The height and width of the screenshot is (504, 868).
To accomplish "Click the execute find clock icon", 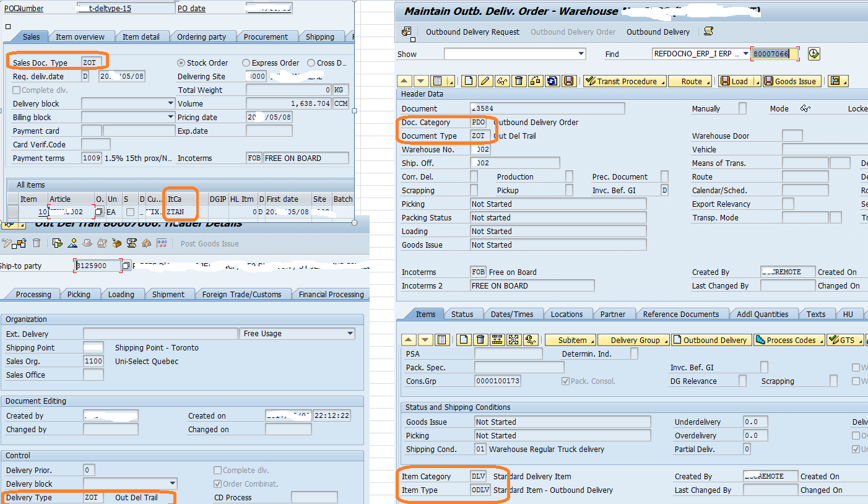I will click(814, 54).
